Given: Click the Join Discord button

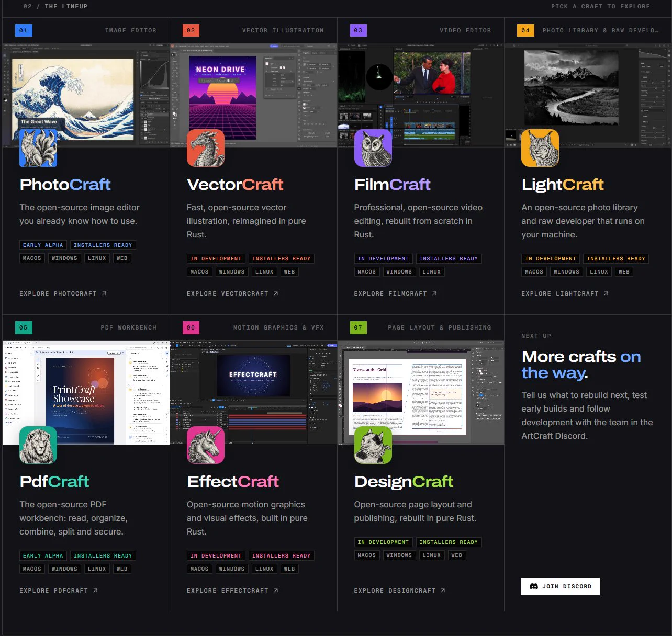Looking at the screenshot, I should 561,586.
